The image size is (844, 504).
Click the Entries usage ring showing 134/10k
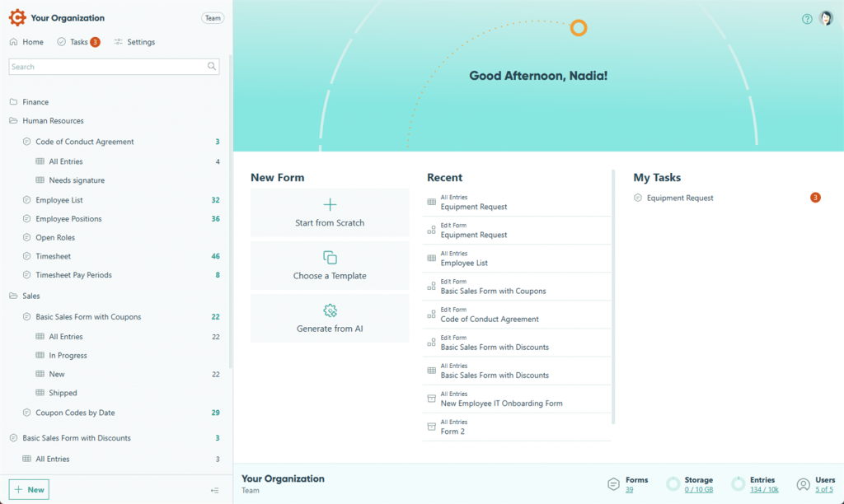(x=738, y=483)
